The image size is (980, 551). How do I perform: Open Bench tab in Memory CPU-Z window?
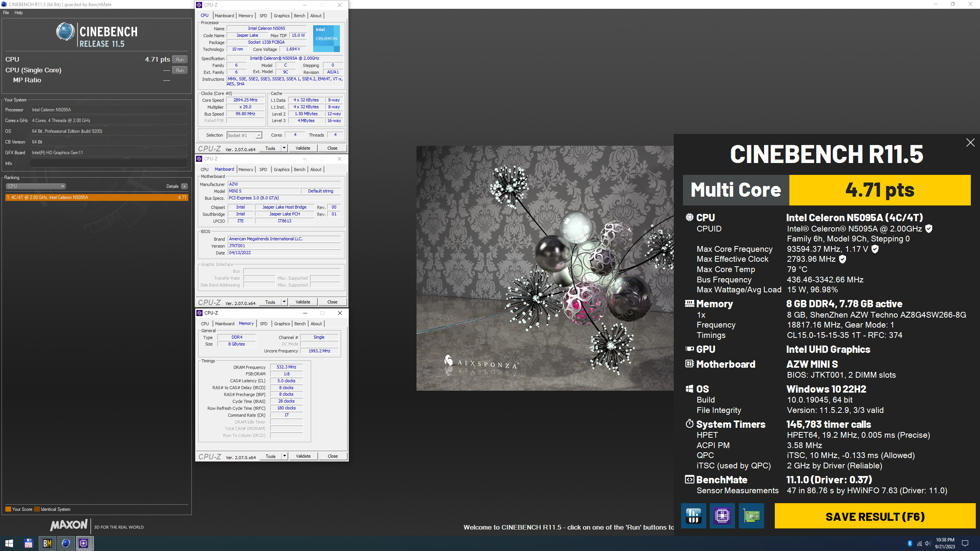pyautogui.click(x=300, y=324)
